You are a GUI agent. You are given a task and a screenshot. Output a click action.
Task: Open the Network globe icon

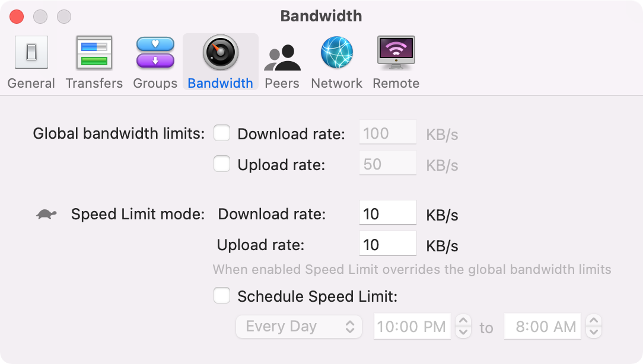337,53
